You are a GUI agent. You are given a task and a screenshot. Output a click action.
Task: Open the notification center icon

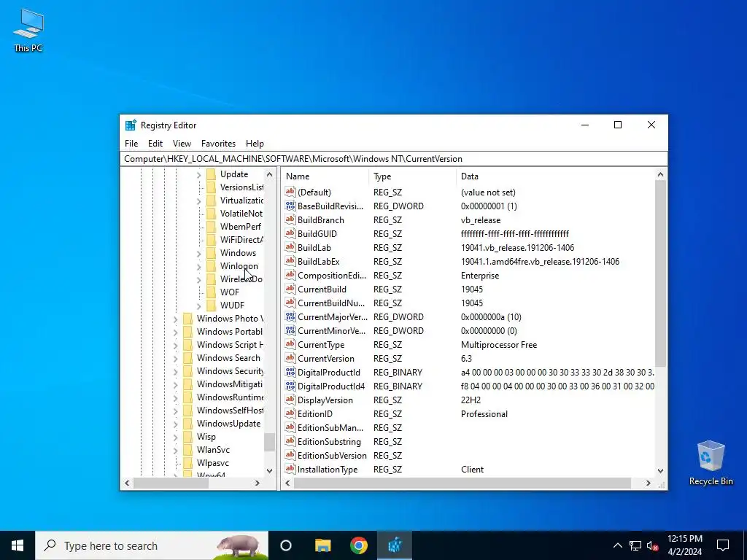723,545
